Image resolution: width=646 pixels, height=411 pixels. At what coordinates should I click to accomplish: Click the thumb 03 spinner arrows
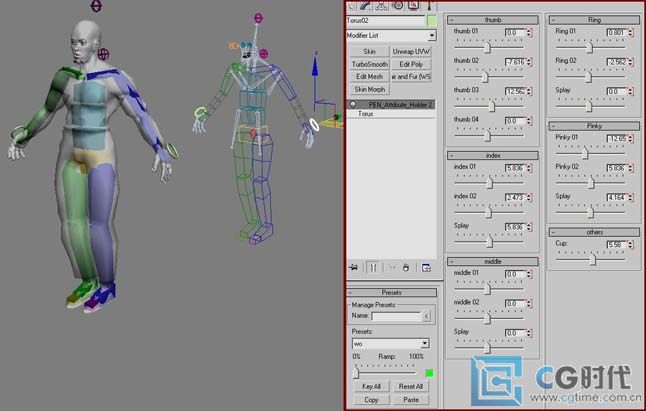529,91
